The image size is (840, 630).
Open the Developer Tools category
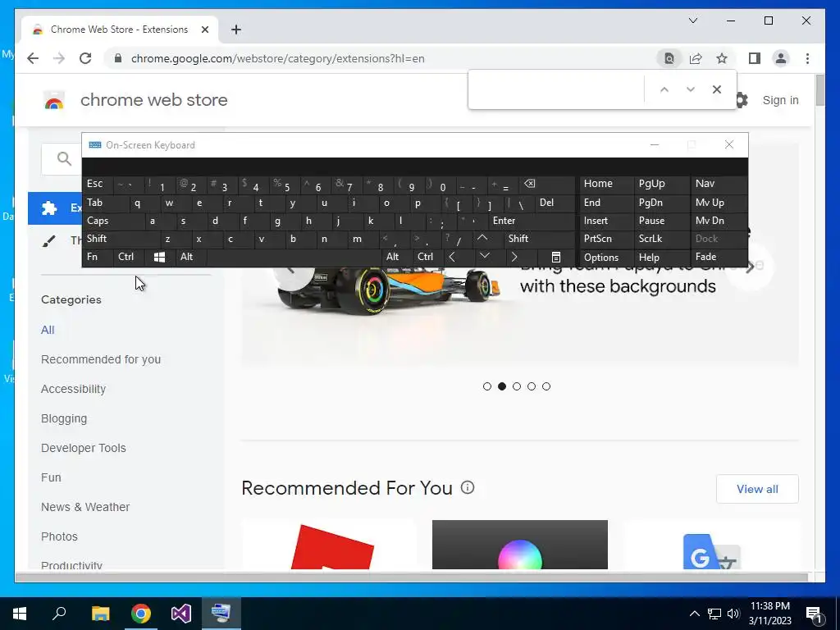pos(84,448)
